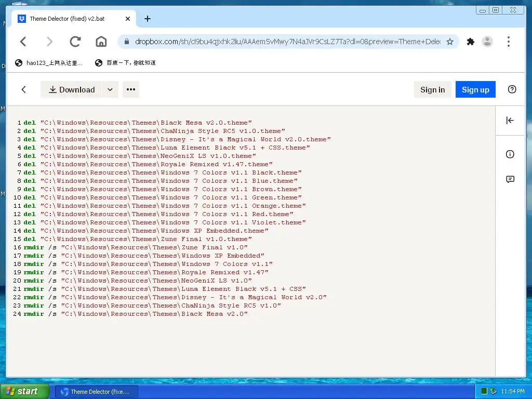Click line 18 rmdir Windows 7 Colors v1.1

coord(148,264)
